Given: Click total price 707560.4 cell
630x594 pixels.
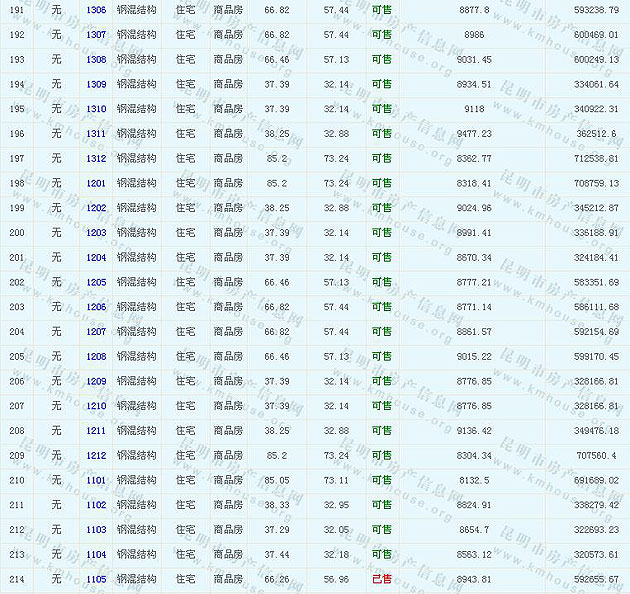Looking at the screenshot, I should (x=597, y=455).
